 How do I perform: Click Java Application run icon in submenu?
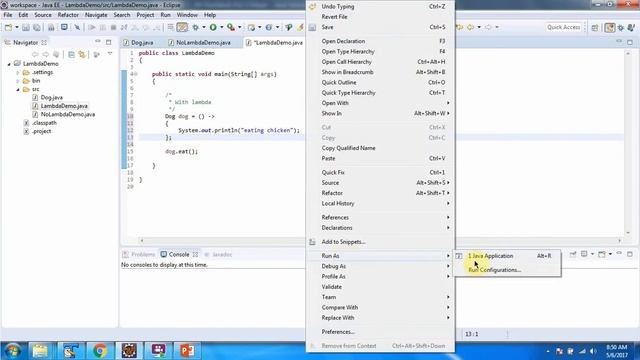click(459, 256)
